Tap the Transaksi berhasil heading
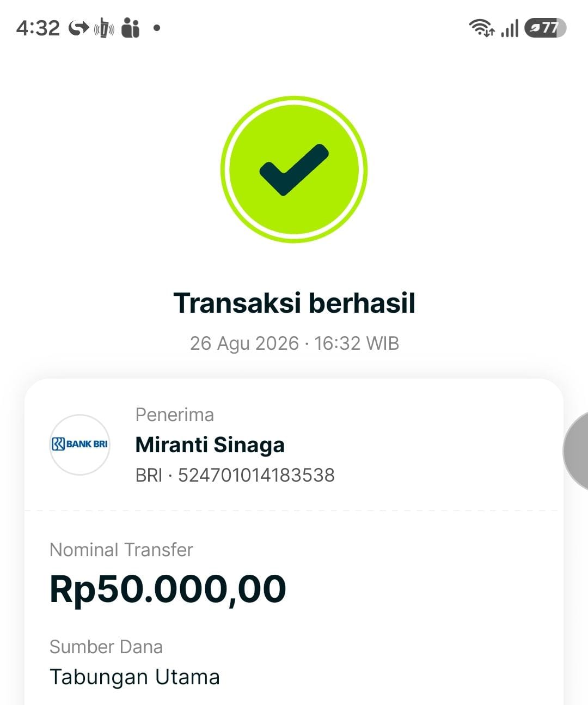 point(294,303)
